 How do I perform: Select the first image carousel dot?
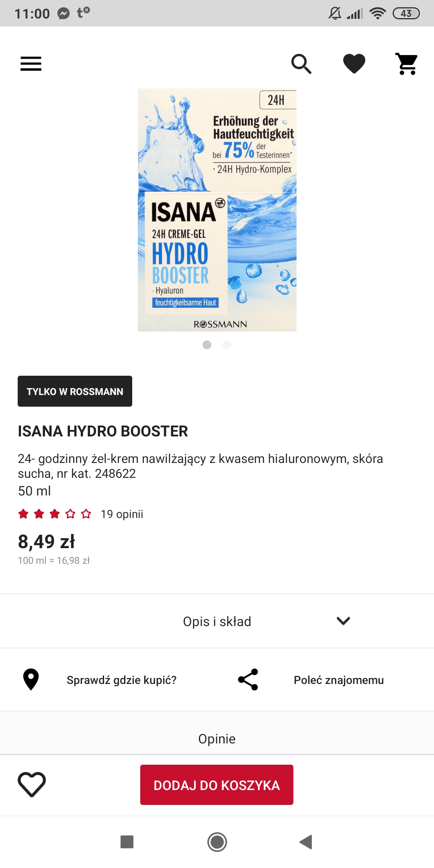(207, 345)
